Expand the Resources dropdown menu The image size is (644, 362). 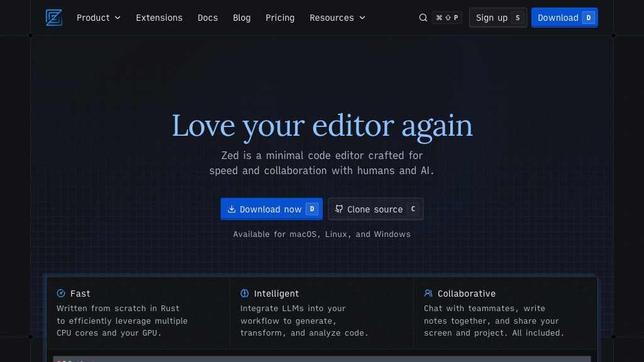pos(337,18)
